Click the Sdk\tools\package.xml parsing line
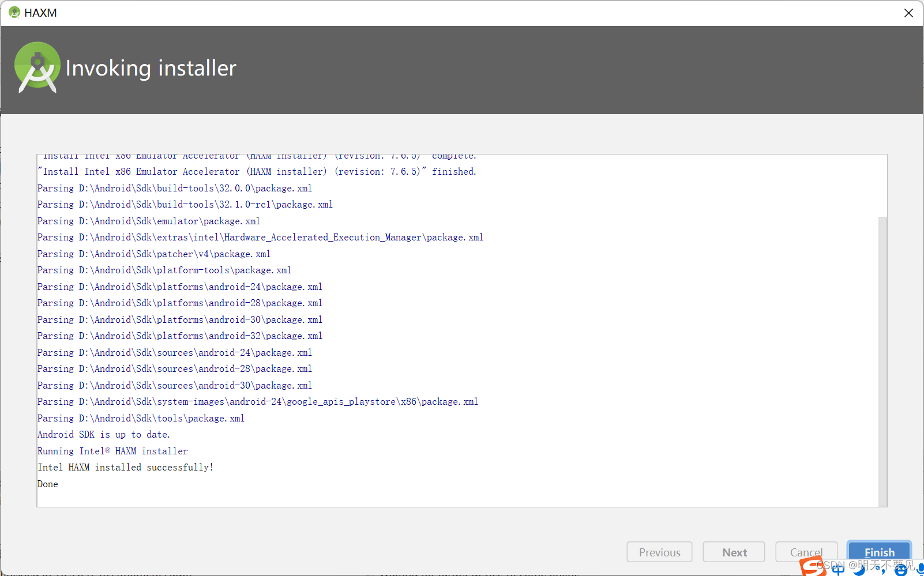The width and height of the screenshot is (924, 576). pyautogui.click(x=141, y=418)
